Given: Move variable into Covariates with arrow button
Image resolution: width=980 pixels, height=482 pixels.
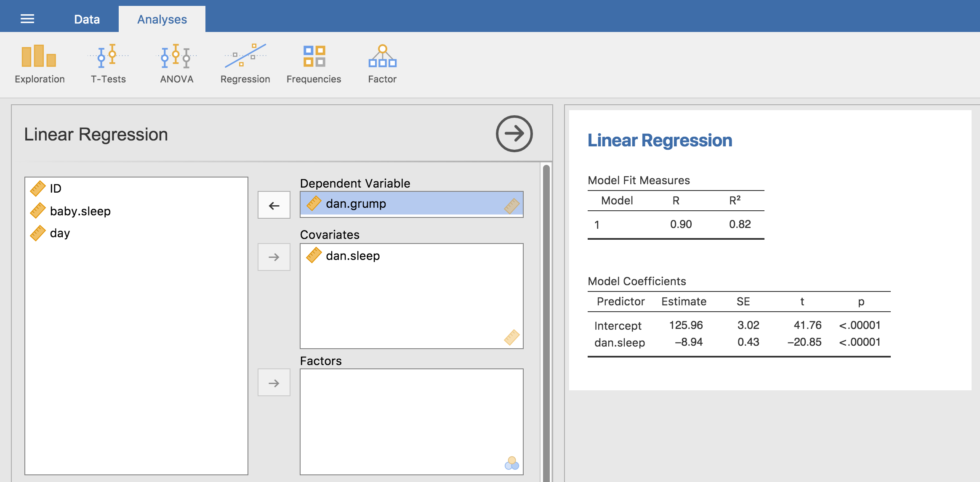Looking at the screenshot, I should (274, 257).
